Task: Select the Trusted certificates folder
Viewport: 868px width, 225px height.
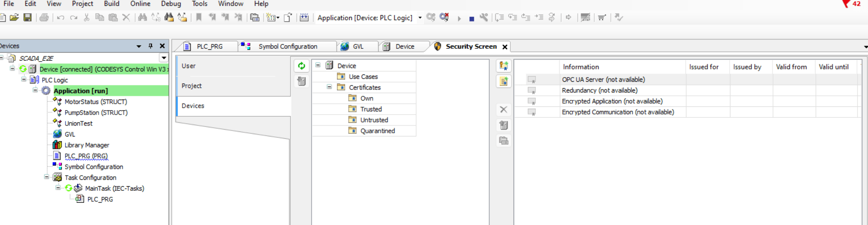Action: [x=370, y=109]
